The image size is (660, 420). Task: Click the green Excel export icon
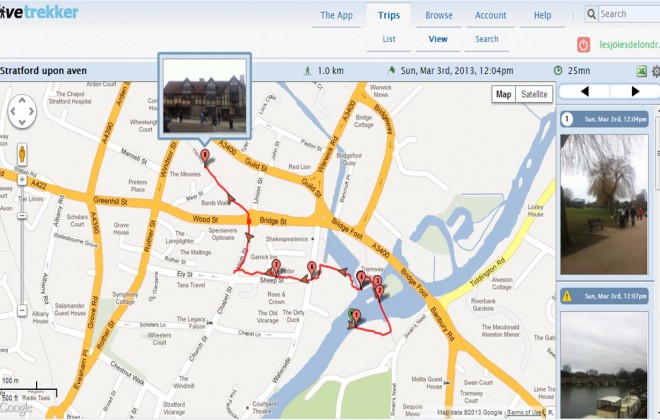point(641,71)
